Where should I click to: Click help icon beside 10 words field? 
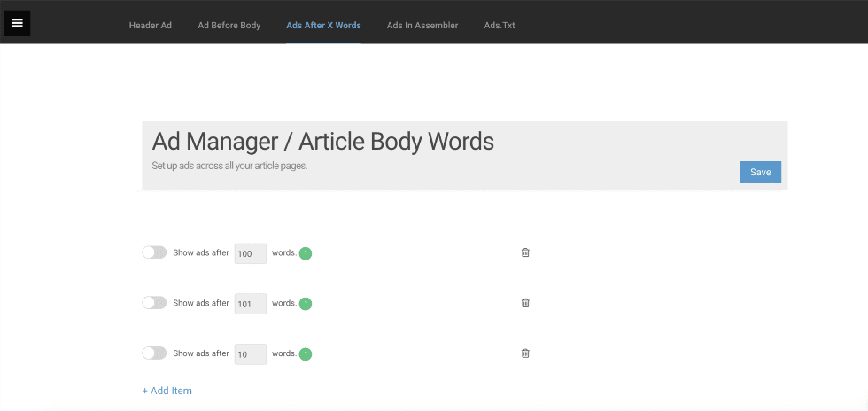pos(306,354)
